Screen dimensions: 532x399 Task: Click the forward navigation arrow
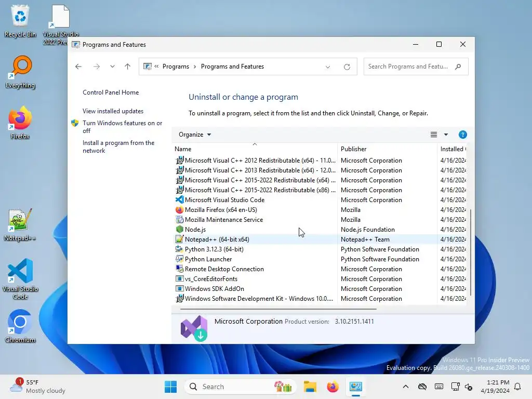coord(96,66)
